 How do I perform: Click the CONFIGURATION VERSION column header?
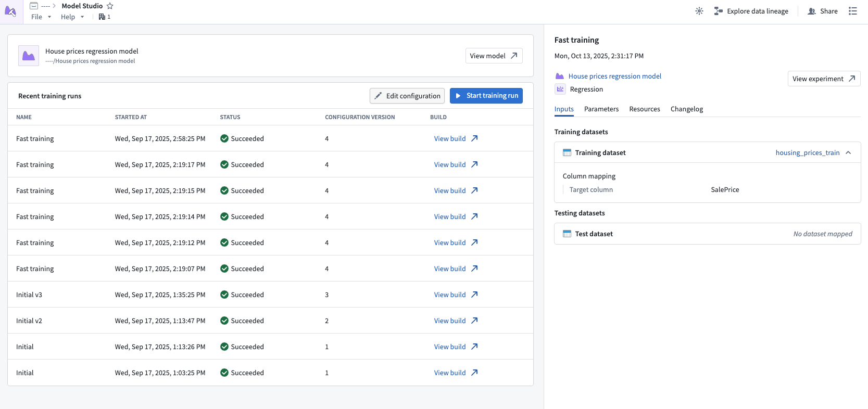click(360, 117)
